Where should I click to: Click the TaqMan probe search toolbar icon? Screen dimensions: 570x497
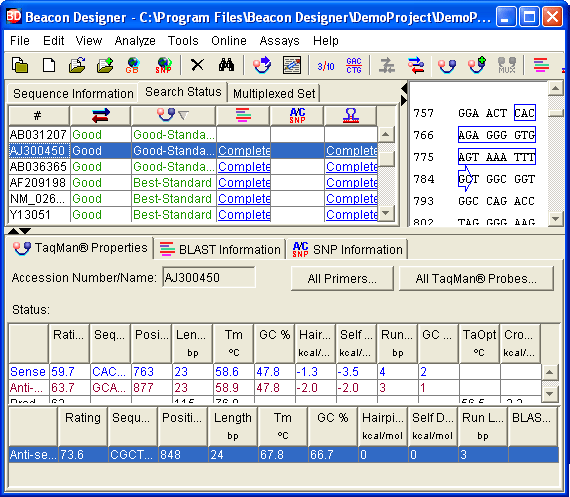point(447,66)
